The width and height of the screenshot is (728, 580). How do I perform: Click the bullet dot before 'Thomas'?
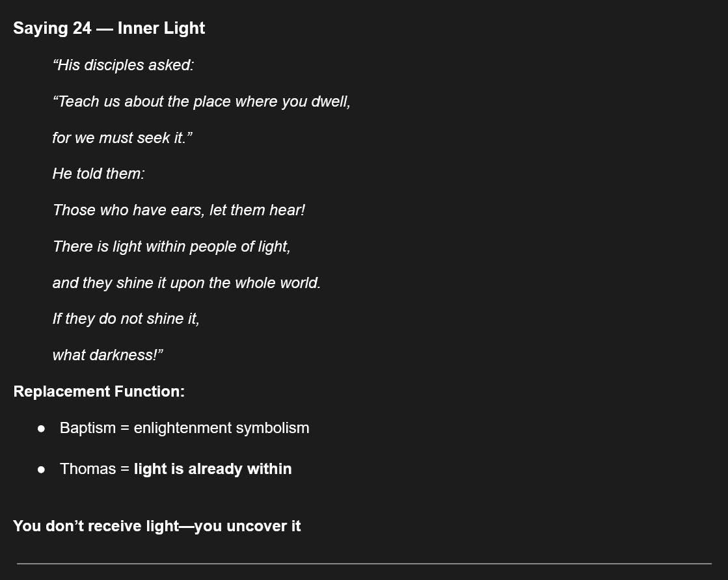tap(41, 469)
